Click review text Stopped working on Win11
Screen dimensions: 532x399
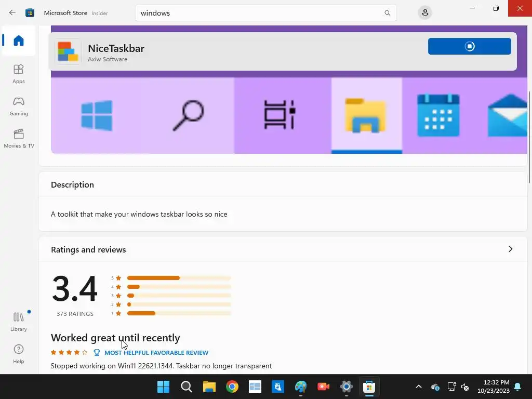(x=161, y=366)
